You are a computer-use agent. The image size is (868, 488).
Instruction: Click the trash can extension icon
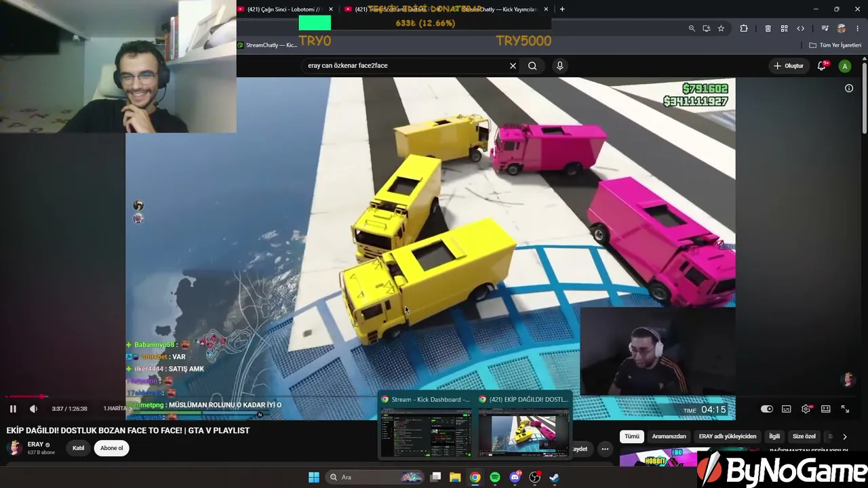pos(768,28)
